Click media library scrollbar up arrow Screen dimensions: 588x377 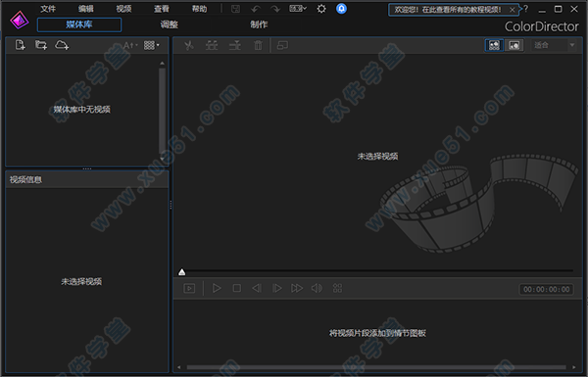[x=162, y=64]
